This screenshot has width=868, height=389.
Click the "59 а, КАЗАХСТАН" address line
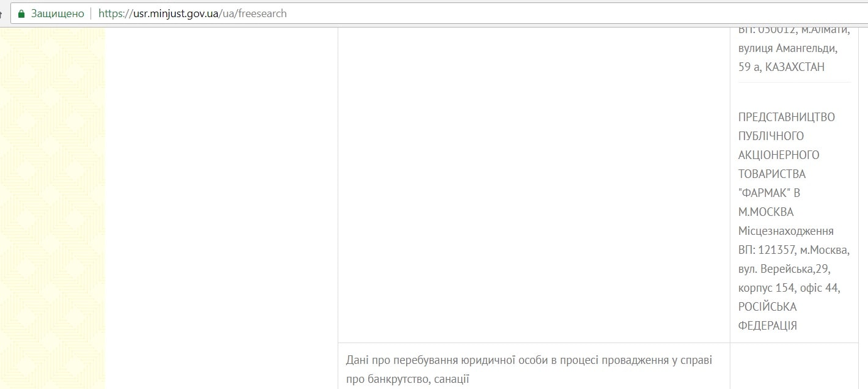pyautogui.click(x=781, y=67)
